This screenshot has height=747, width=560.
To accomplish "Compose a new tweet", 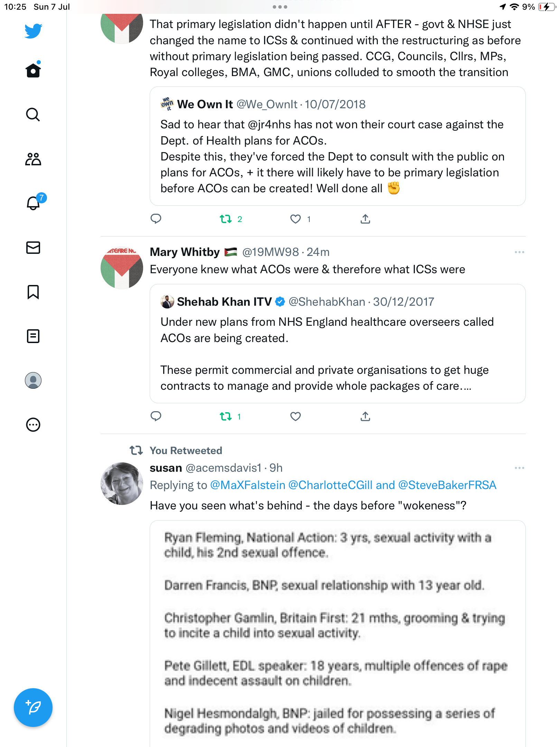I will (33, 708).
